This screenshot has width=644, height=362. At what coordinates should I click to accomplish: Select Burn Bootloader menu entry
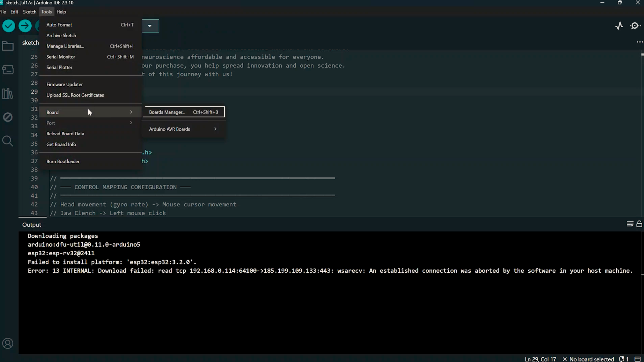(90, 161)
